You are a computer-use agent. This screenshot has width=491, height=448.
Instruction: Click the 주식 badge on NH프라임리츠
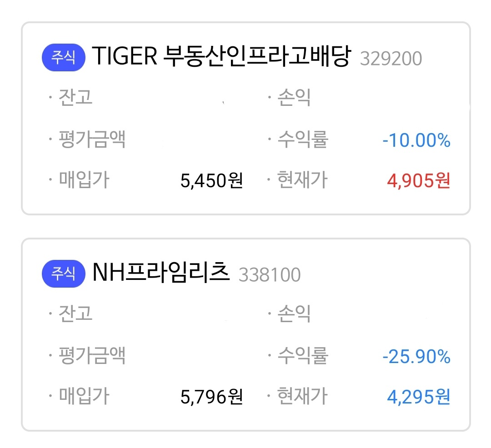[x=63, y=274]
